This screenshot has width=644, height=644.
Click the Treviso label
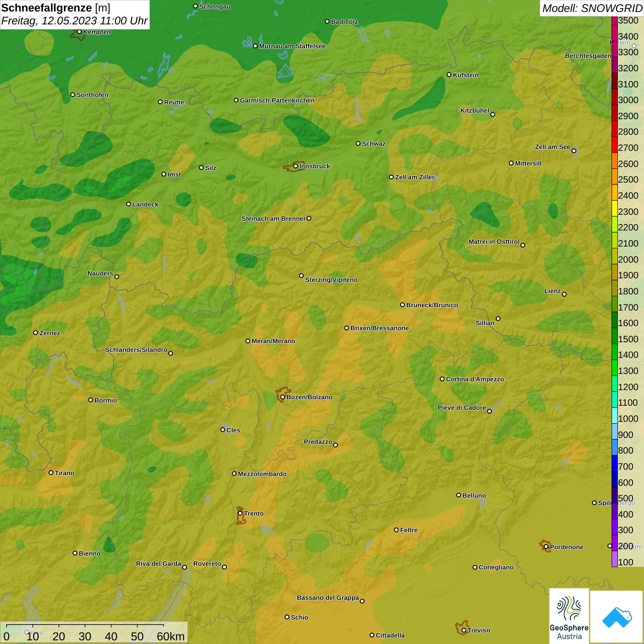479,630
